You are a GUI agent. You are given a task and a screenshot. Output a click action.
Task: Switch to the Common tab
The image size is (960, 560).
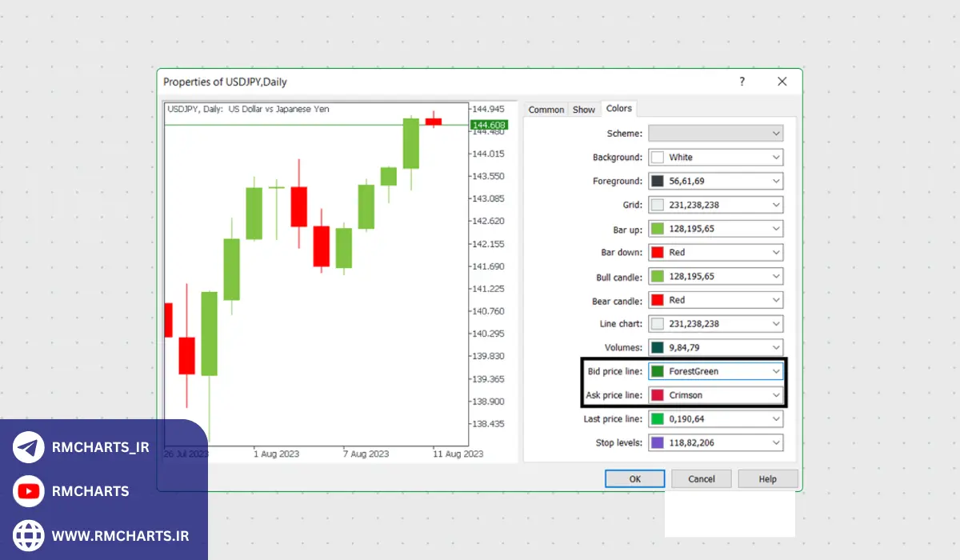click(x=546, y=110)
